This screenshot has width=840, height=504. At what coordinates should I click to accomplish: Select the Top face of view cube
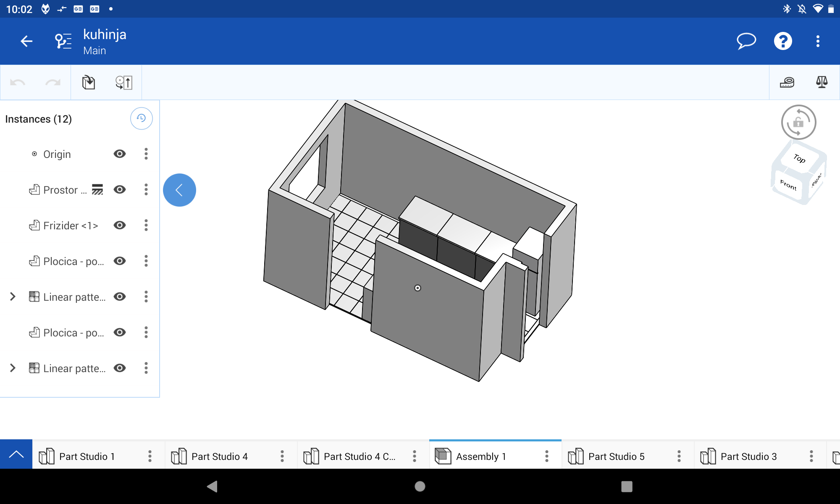pyautogui.click(x=799, y=158)
